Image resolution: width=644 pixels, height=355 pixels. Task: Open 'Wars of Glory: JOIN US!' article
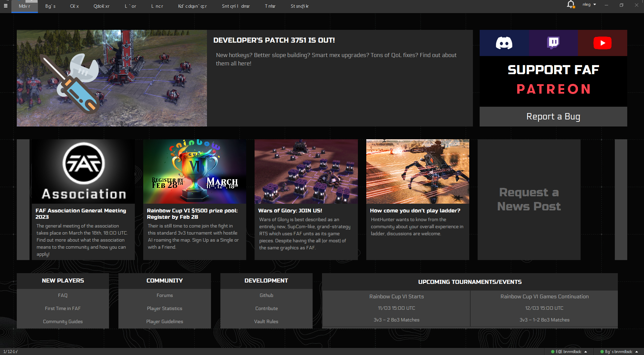290,211
